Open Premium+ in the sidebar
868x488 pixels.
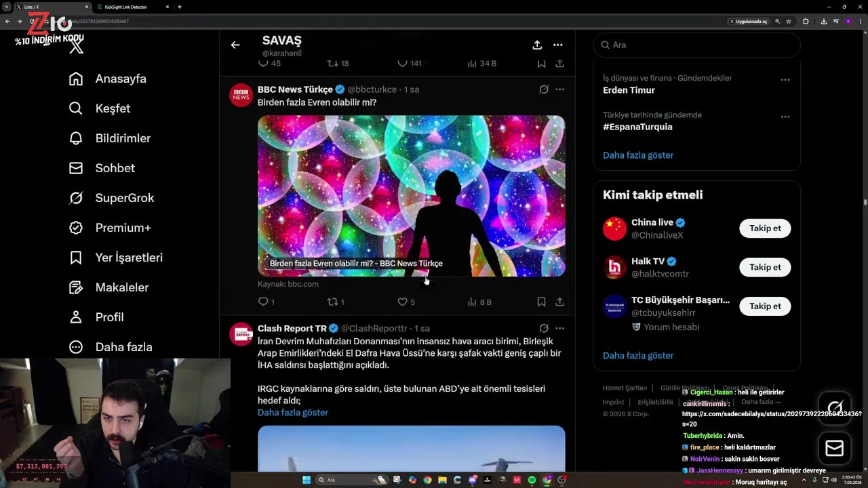pyautogui.click(x=110, y=228)
